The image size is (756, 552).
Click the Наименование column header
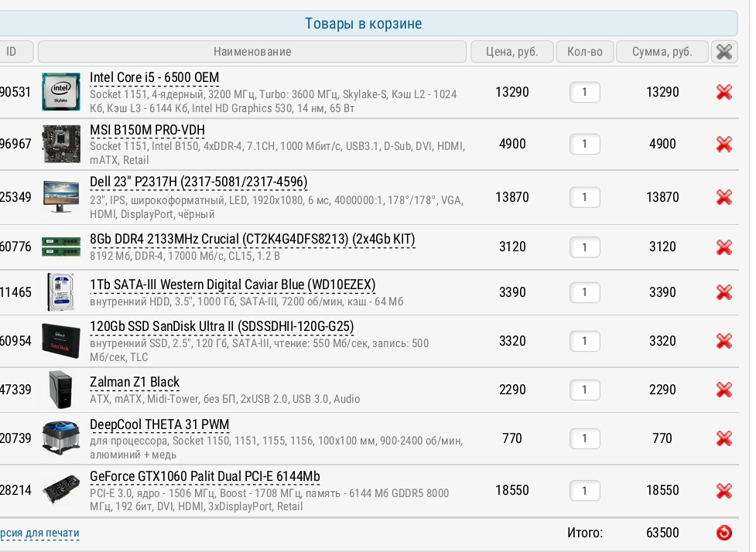pos(252,52)
